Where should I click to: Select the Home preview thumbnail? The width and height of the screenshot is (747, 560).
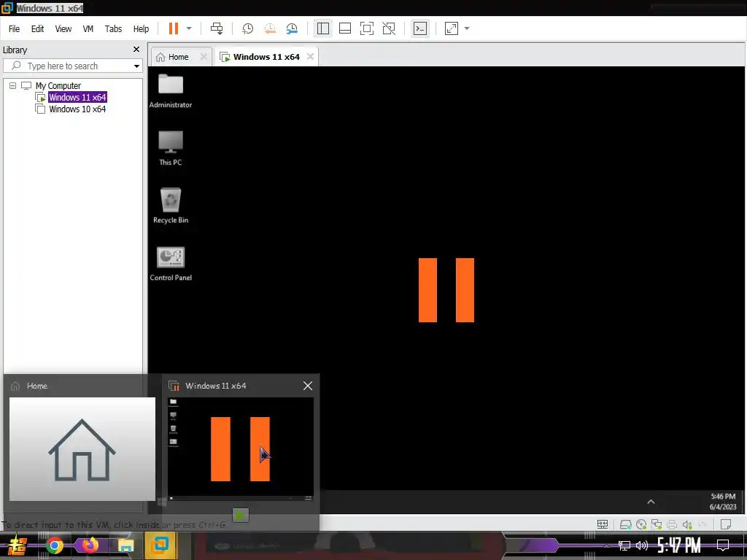coord(82,449)
